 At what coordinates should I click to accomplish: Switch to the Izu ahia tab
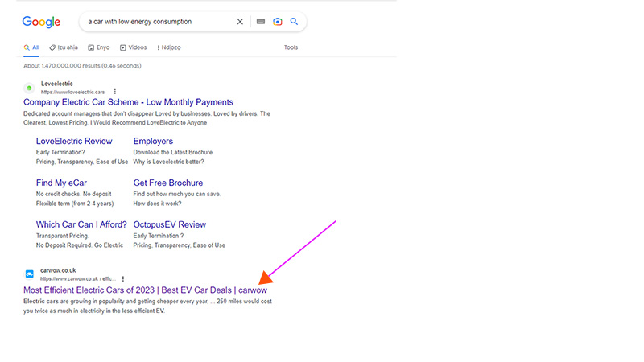(64, 47)
